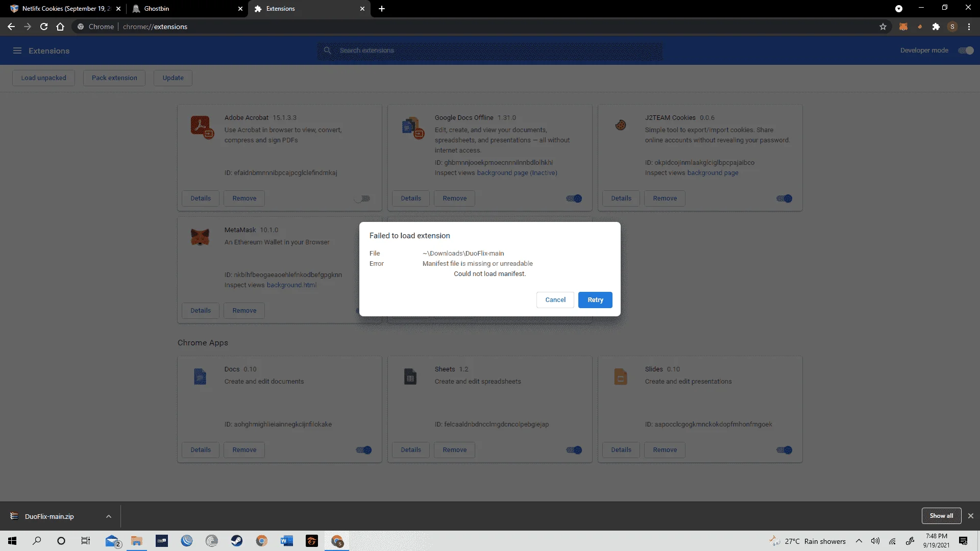
Task: Click the Adobe Acrobat extension icon
Action: pos(201,127)
